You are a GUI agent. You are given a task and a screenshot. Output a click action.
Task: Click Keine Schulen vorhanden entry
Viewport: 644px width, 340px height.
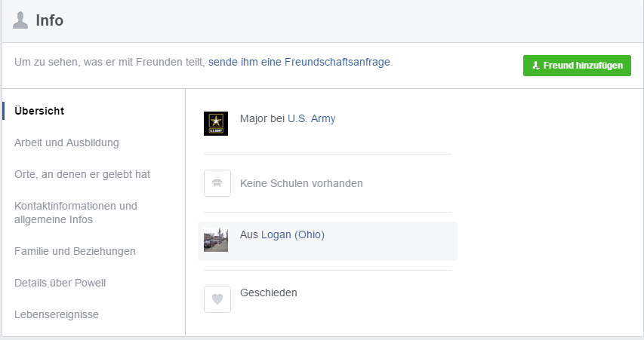(301, 183)
